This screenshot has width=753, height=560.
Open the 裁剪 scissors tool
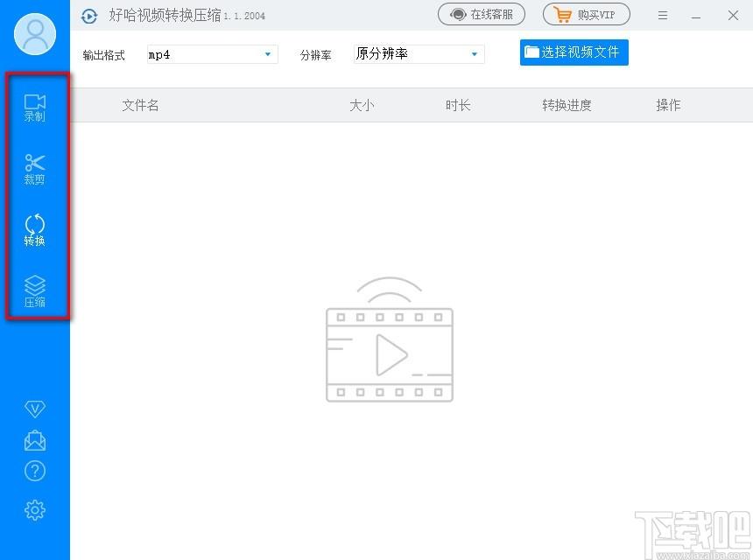(x=34, y=170)
